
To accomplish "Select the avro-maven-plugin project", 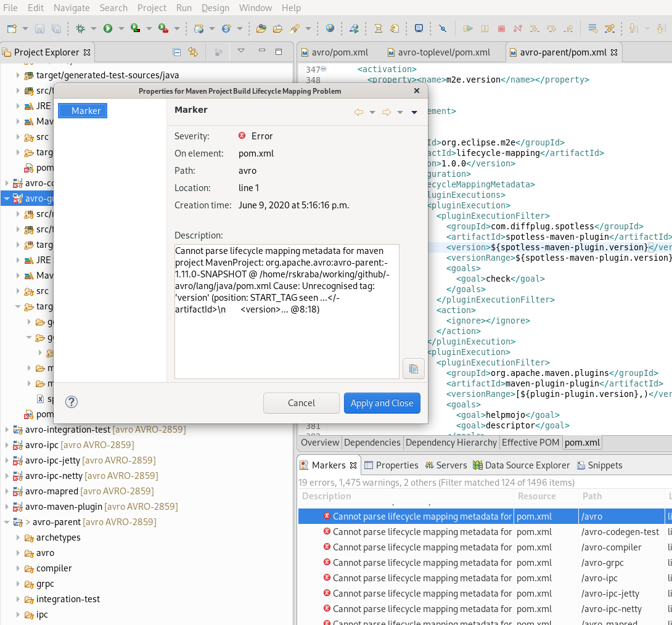I will 95,507.
